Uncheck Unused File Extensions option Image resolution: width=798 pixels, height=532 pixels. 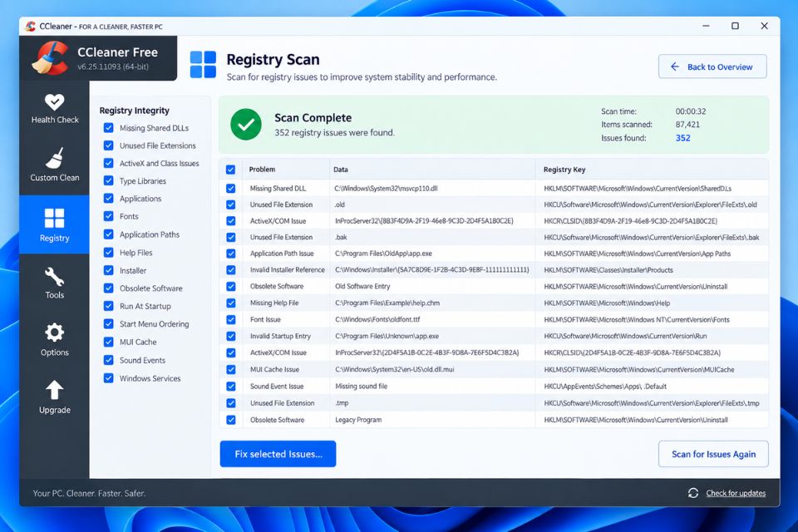[108, 145]
